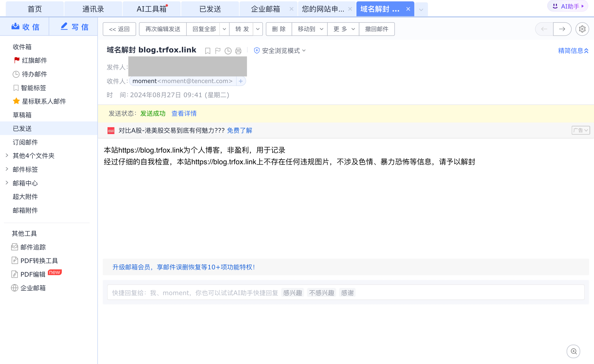This screenshot has width=594, height=364.
Task: Print this email using the printer icon
Action: (238, 51)
